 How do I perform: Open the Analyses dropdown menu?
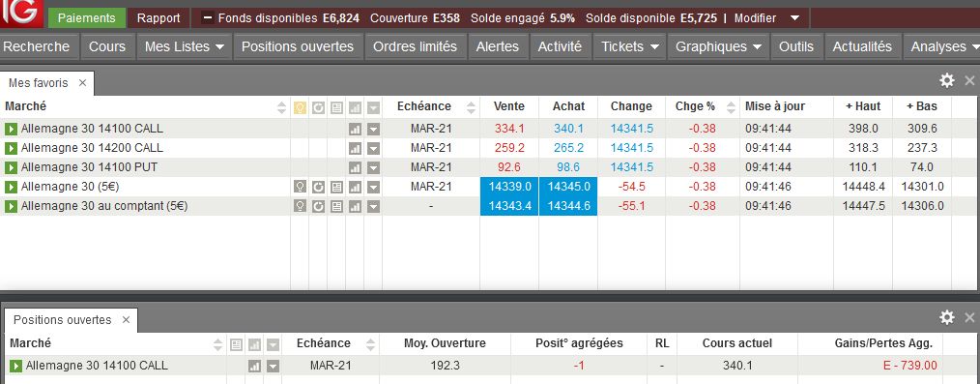click(x=941, y=46)
